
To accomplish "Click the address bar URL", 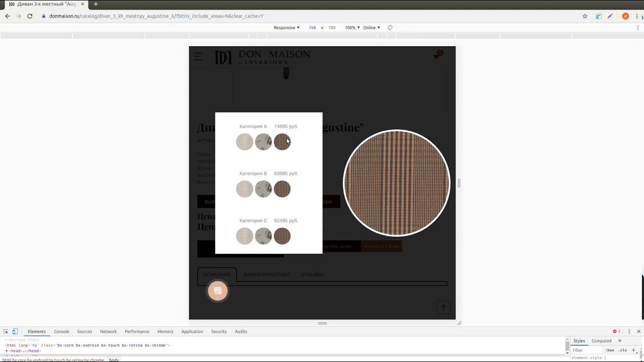I will (156, 16).
